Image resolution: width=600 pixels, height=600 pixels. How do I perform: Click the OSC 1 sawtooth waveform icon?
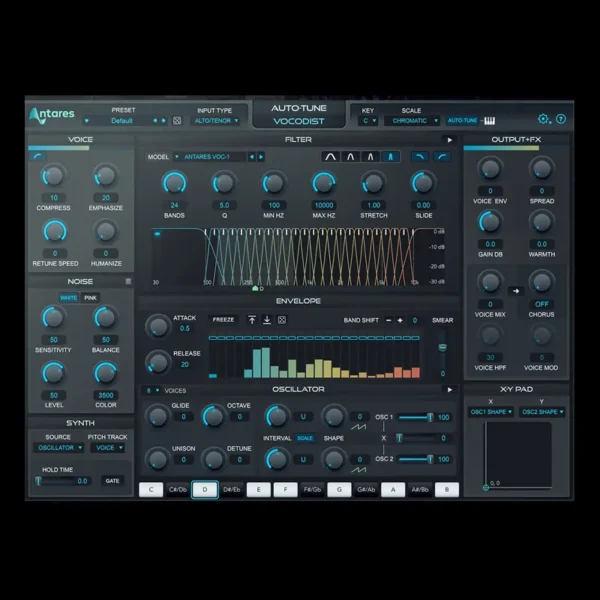point(359,427)
